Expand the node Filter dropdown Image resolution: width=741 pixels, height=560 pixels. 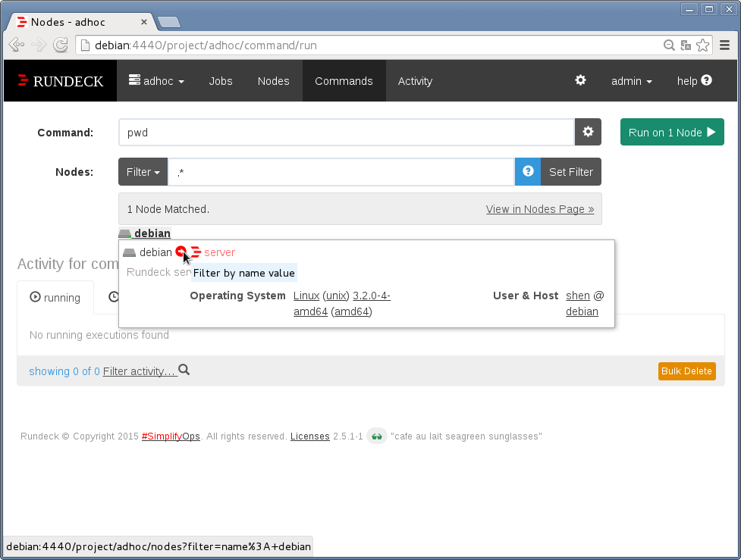[143, 172]
